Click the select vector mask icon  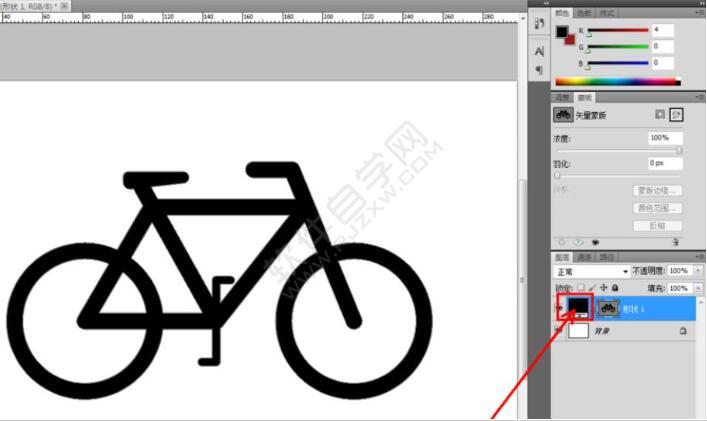click(676, 115)
